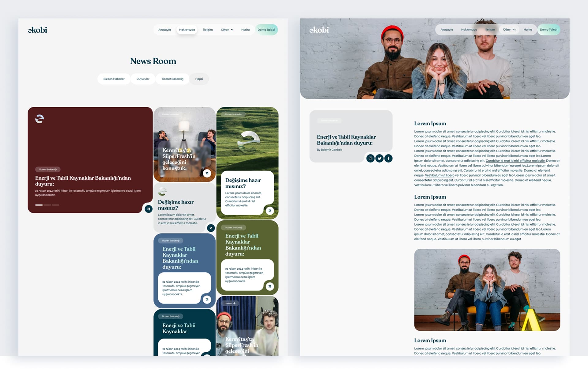Image resolution: width=588 pixels, height=371 pixels.
Task: Click the Instagram share icon
Action: (x=370, y=158)
